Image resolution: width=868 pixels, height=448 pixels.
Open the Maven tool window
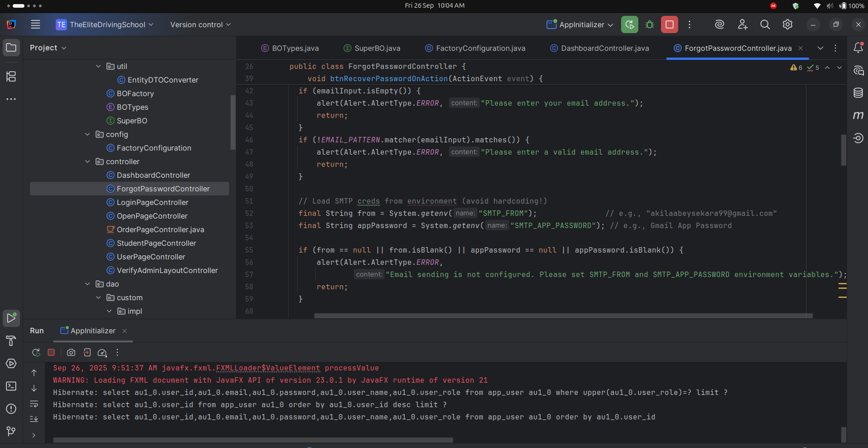point(858,116)
